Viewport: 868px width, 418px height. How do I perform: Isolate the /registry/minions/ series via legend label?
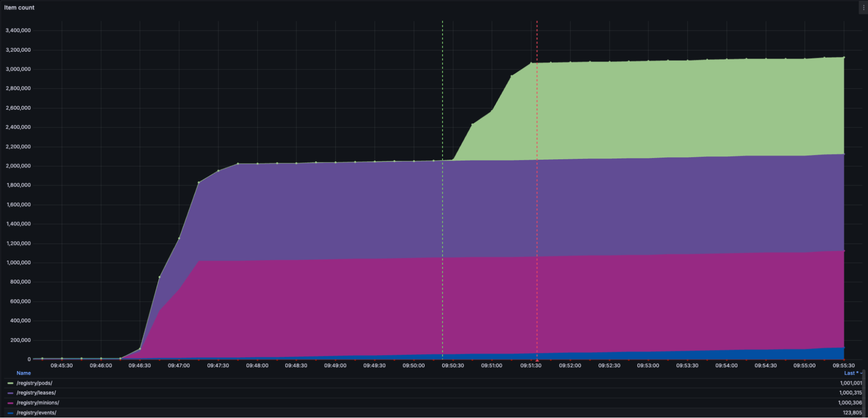pyautogui.click(x=38, y=403)
